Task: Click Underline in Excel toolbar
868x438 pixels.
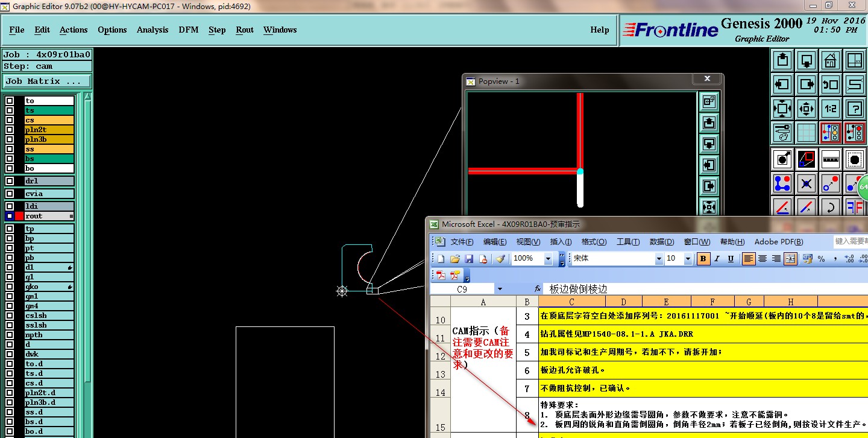Action: (x=731, y=259)
